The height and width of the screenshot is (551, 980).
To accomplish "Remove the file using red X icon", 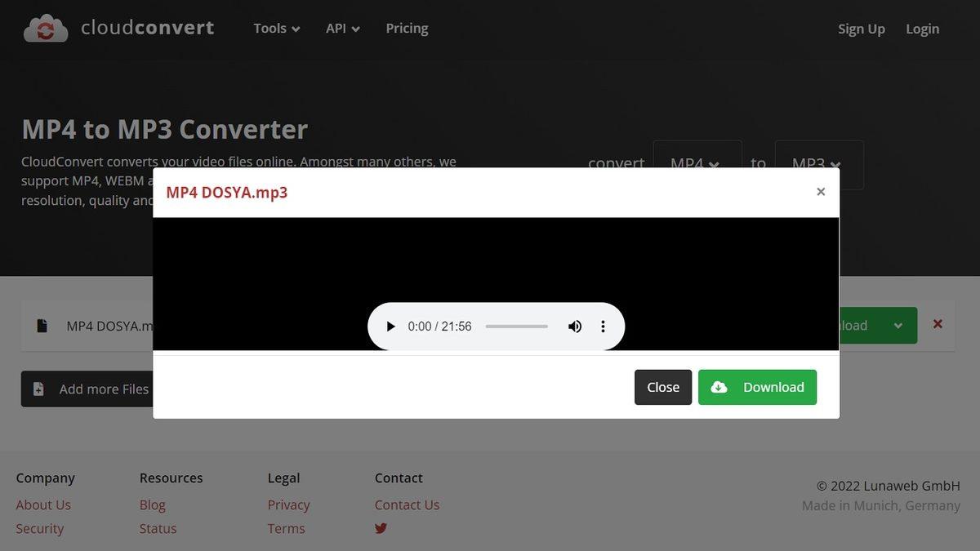I will tap(938, 324).
